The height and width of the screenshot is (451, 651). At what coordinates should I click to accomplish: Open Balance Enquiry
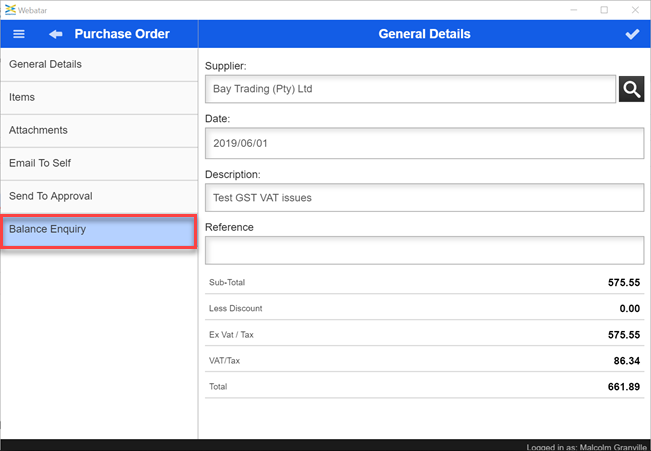[99, 230]
